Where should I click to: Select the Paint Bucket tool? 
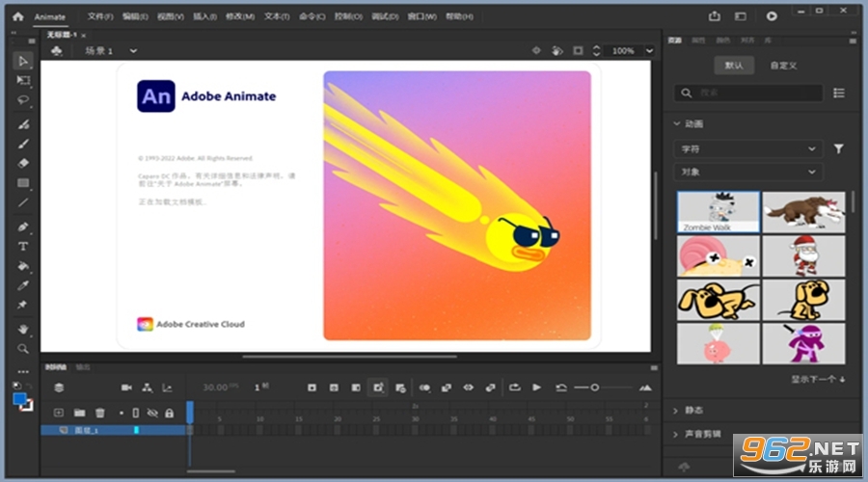(23, 266)
